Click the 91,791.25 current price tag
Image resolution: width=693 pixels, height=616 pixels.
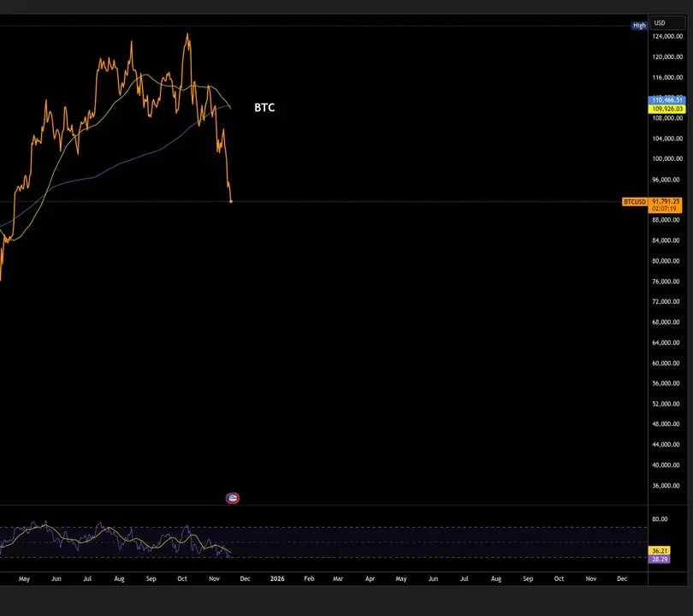coord(666,202)
